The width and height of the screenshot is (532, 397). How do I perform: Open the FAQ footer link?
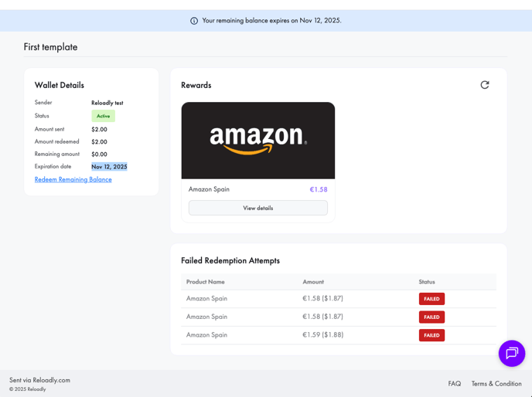(455, 383)
